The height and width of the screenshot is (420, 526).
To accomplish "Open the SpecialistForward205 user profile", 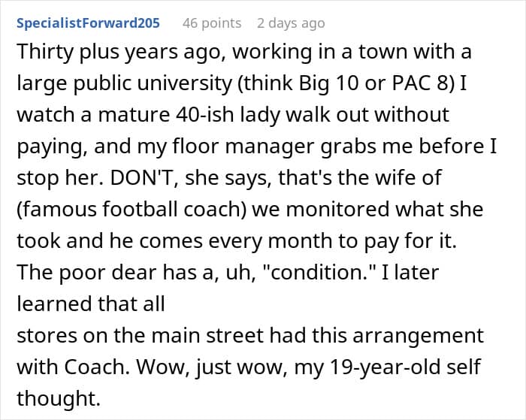I will pos(88,23).
